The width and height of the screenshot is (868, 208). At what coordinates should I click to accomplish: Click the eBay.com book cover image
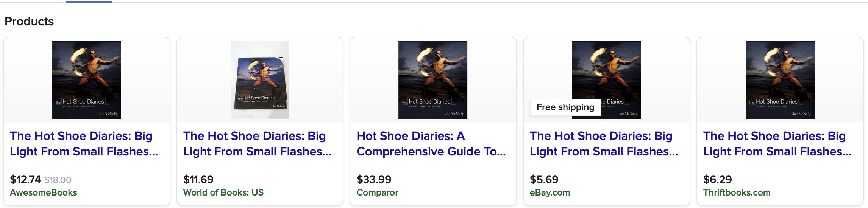point(606,72)
